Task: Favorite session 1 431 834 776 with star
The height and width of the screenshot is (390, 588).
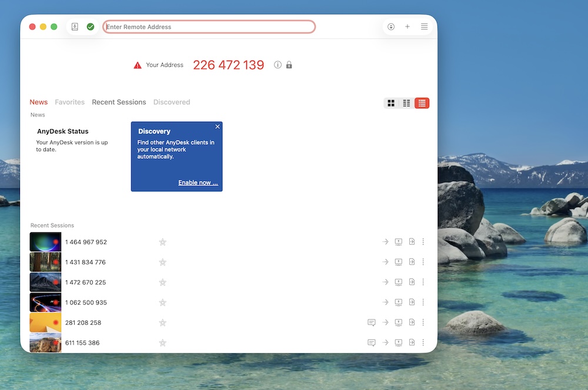Action: pyautogui.click(x=162, y=262)
